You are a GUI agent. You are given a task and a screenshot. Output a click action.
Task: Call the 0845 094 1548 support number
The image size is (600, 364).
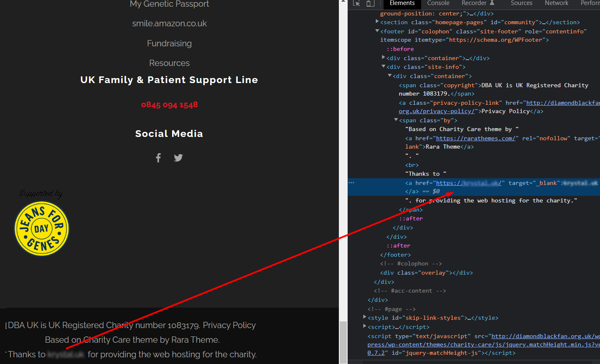169,105
